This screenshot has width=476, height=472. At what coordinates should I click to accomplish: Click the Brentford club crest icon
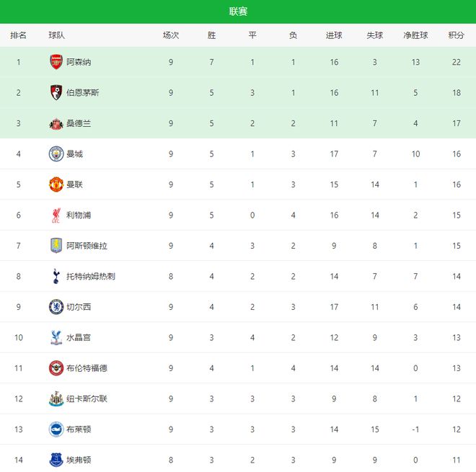click(x=56, y=368)
